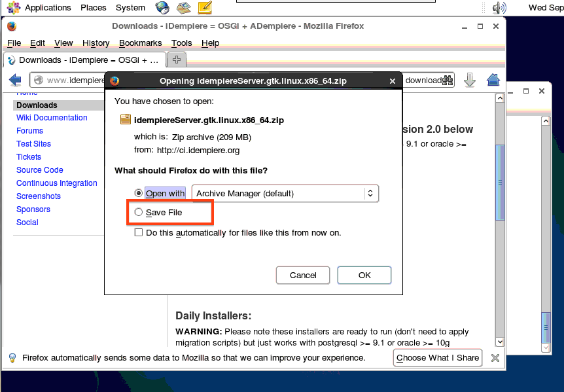Enable 'Do this automatically' checkbox
The image size is (564, 392).
[x=139, y=233]
